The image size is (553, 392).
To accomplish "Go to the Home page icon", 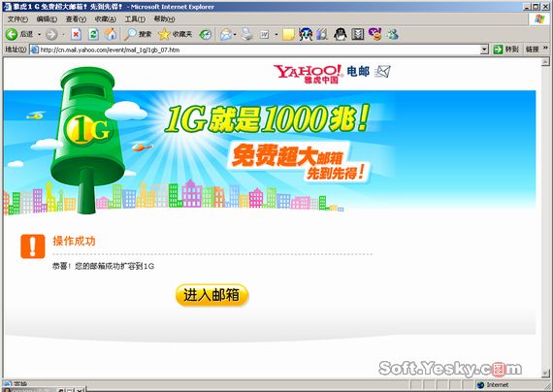I will pyautogui.click(x=111, y=34).
